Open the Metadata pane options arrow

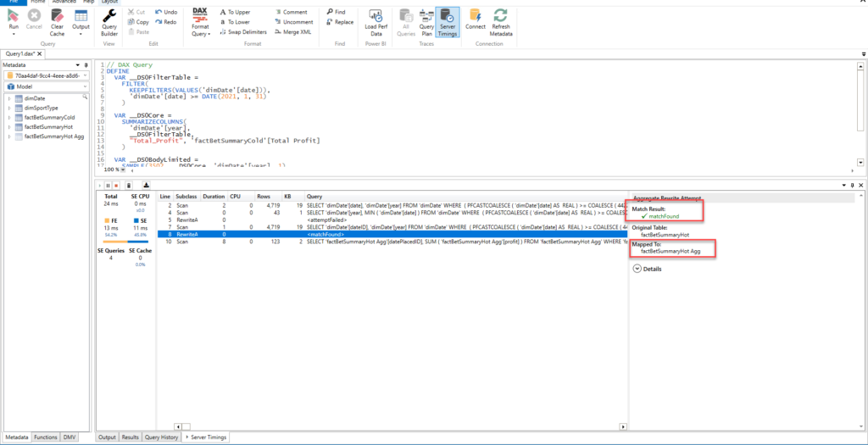pos(77,65)
